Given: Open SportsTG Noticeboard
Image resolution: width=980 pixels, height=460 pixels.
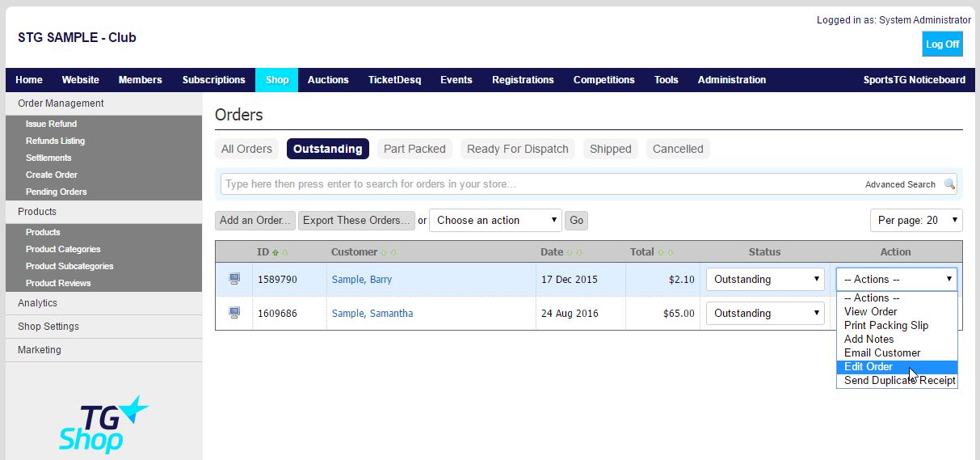Looking at the screenshot, I should coord(915,80).
